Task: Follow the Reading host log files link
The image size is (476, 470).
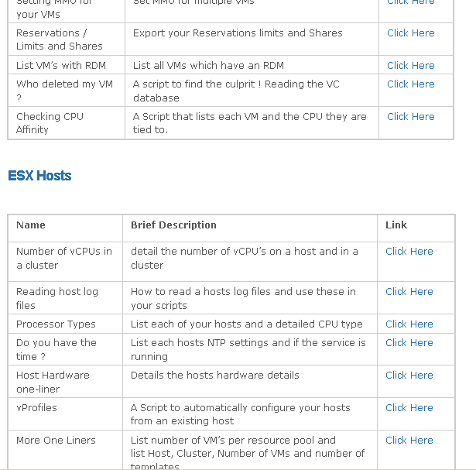Action: 409,292
